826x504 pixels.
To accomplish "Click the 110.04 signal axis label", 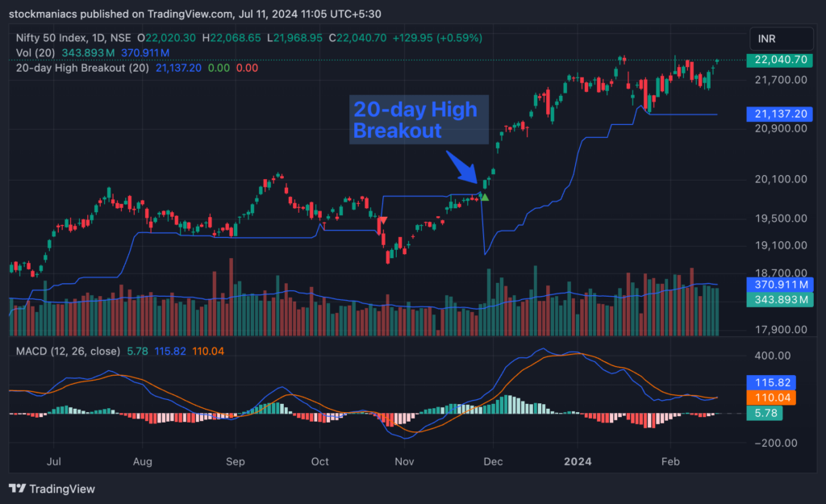I will point(771,398).
